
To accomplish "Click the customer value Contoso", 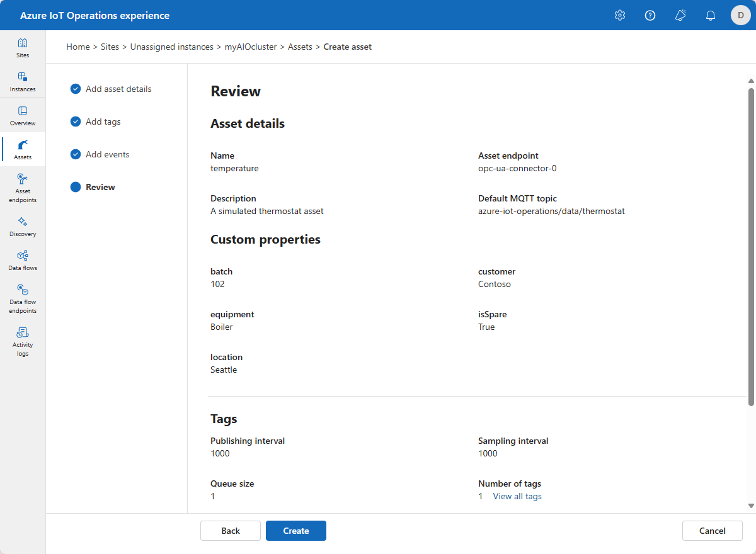I will point(495,284).
